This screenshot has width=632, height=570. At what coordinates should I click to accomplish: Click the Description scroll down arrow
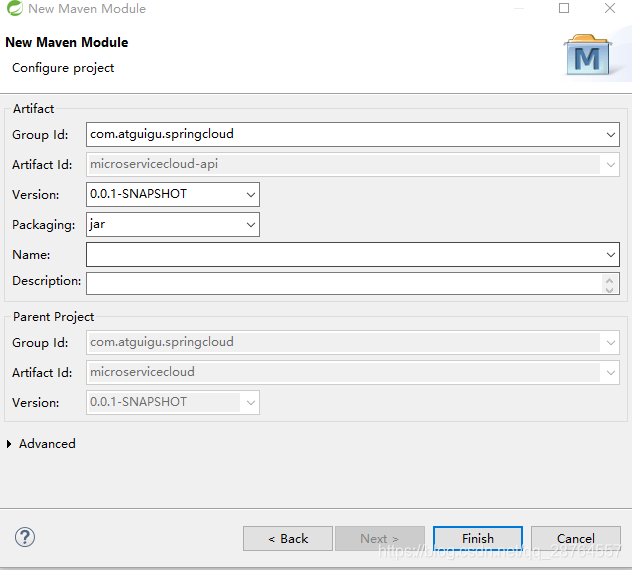pos(609,289)
